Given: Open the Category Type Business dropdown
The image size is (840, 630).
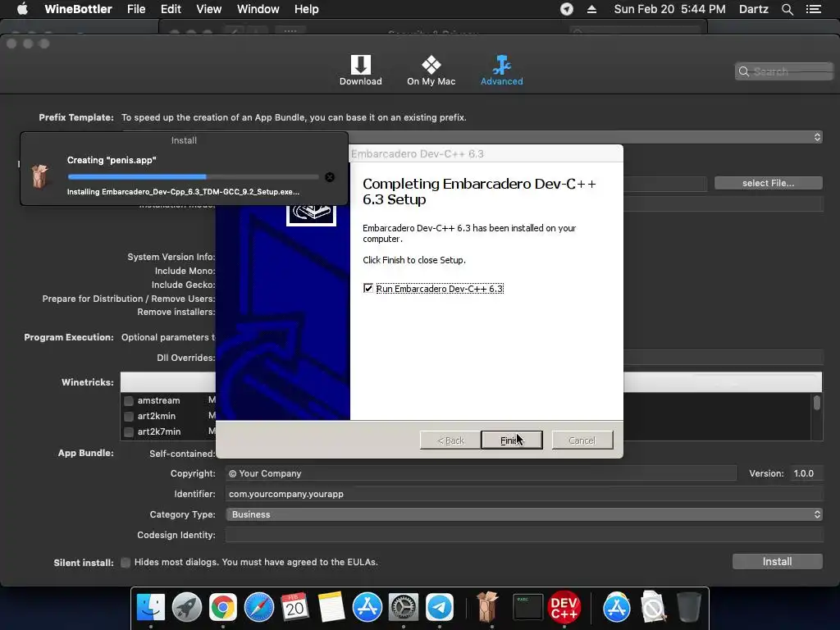Looking at the screenshot, I should pos(524,514).
